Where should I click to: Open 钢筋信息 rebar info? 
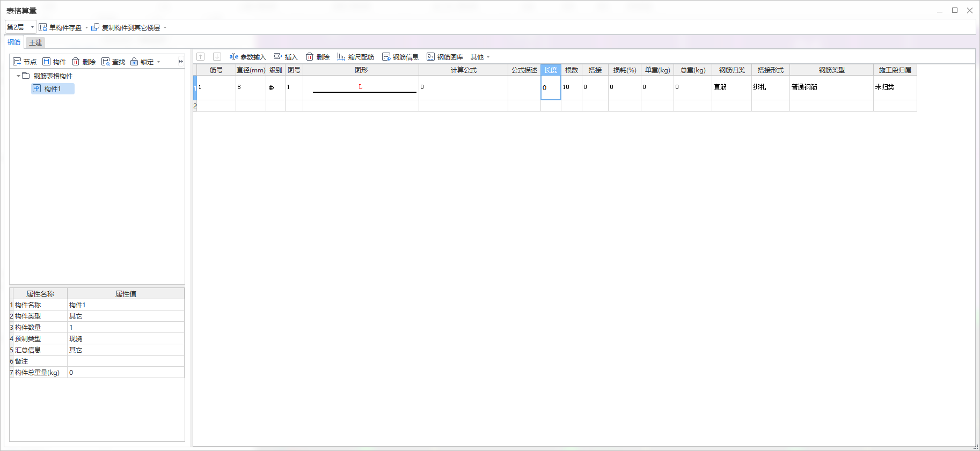(x=400, y=57)
